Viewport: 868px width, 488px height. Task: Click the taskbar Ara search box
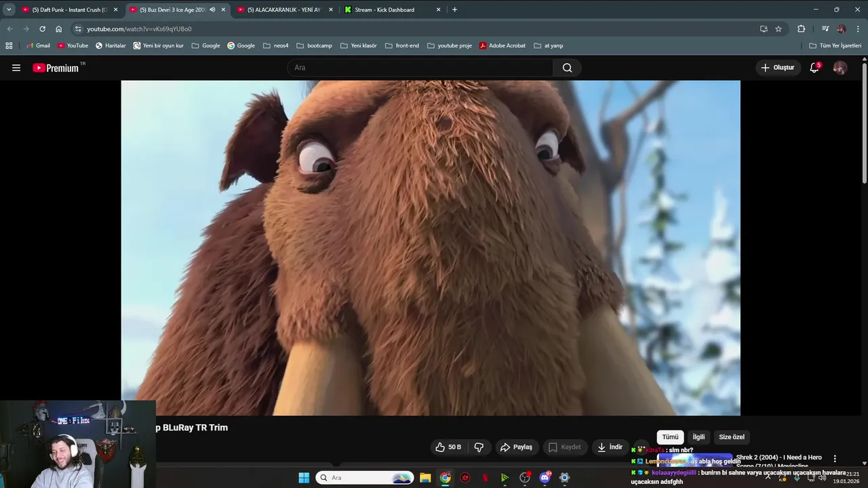(365, 478)
